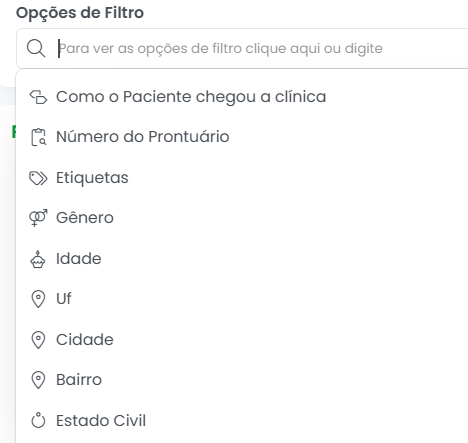468x443 pixels.
Task: Click the referral icon beside Como o Paciente
Action: coord(38,97)
